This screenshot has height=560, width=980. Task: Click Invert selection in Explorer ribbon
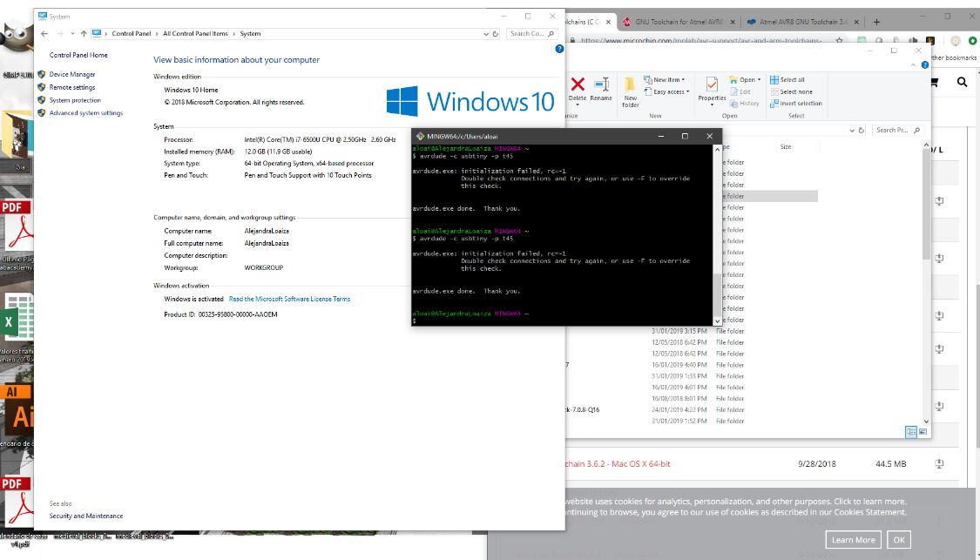tap(796, 104)
